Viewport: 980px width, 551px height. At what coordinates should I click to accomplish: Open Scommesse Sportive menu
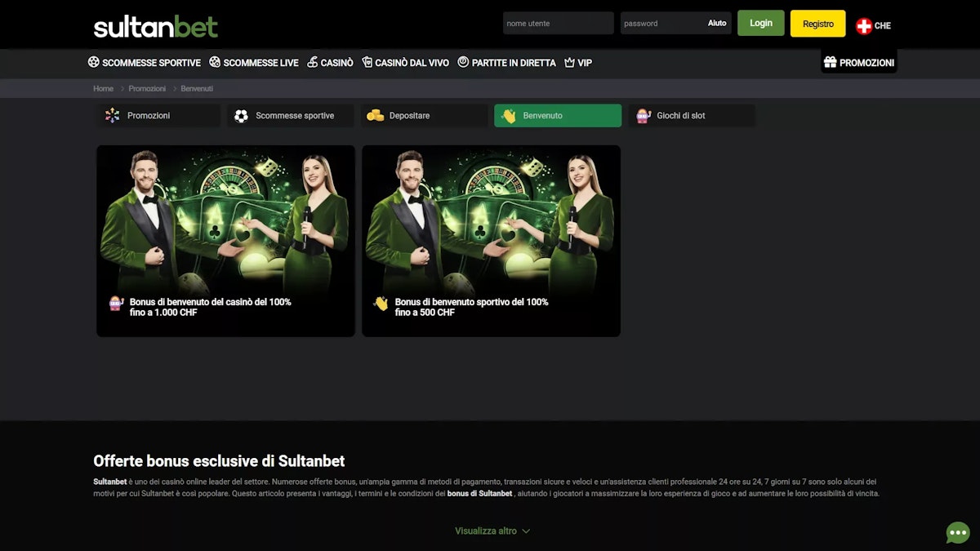[145, 62]
